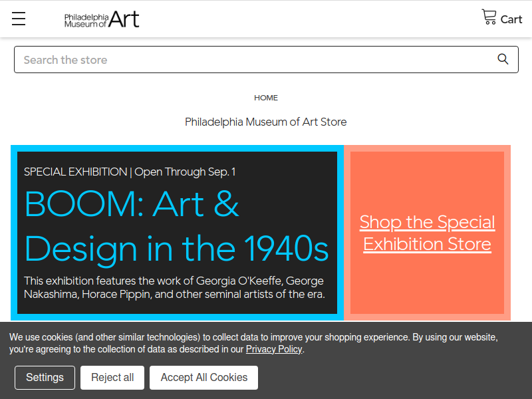Click in the Search the store field
This screenshot has width=532, height=399.
[266, 59]
